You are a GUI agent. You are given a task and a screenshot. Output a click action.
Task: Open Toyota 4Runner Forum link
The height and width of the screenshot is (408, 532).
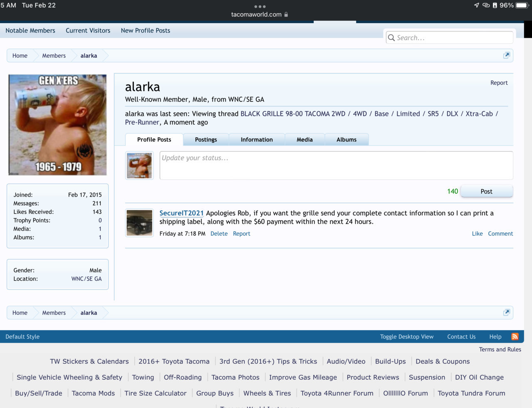point(337,393)
